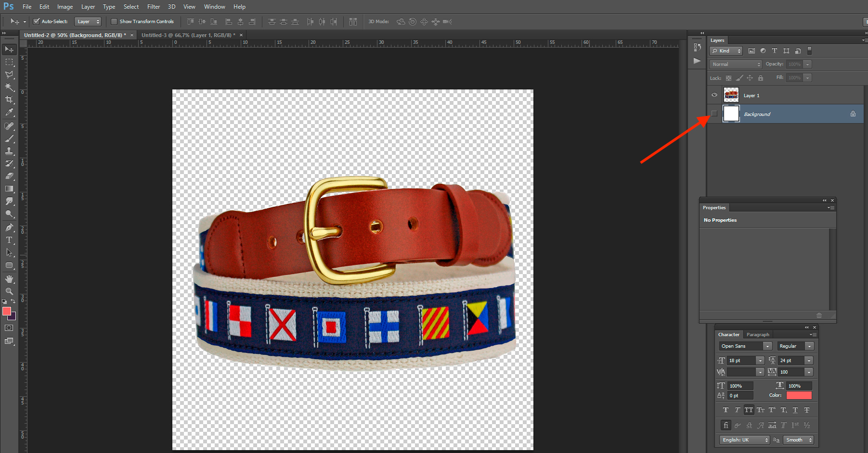Toggle Underline text style
Image resolution: width=868 pixels, height=453 pixels.
tap(795, 410)
